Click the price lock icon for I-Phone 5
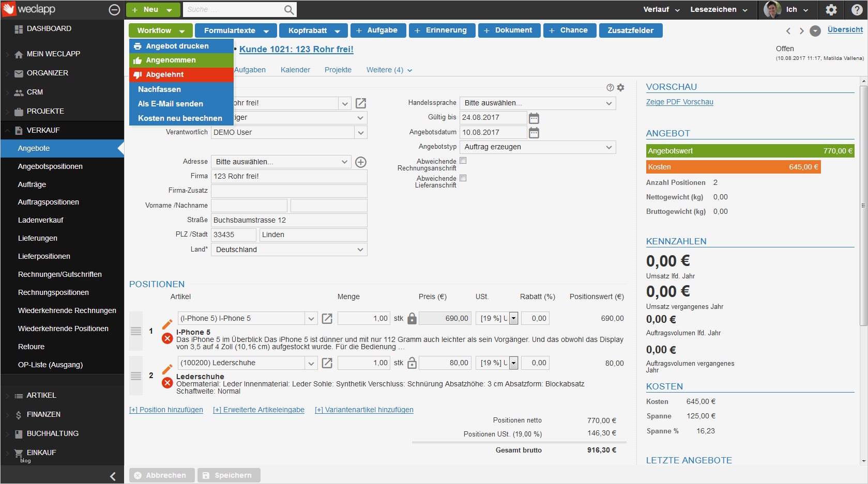The image size is (868, 484). [x=412, y=319]
